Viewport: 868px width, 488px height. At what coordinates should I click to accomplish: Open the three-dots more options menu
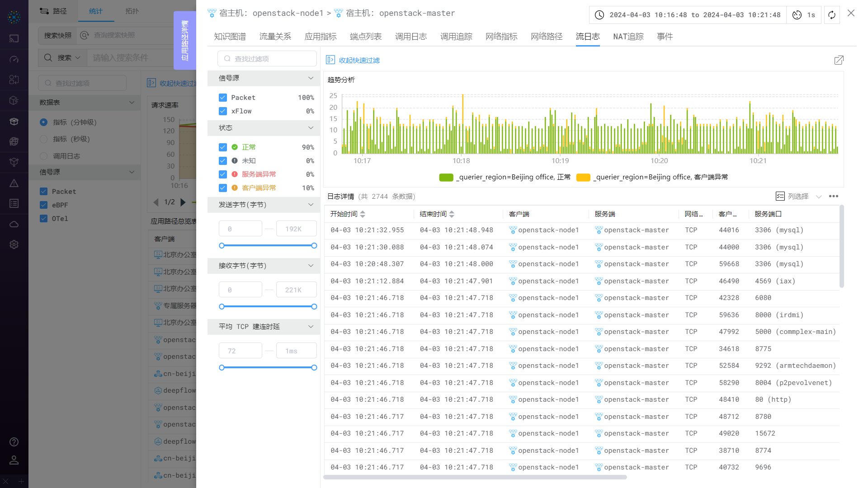click(x=834, y=196)
